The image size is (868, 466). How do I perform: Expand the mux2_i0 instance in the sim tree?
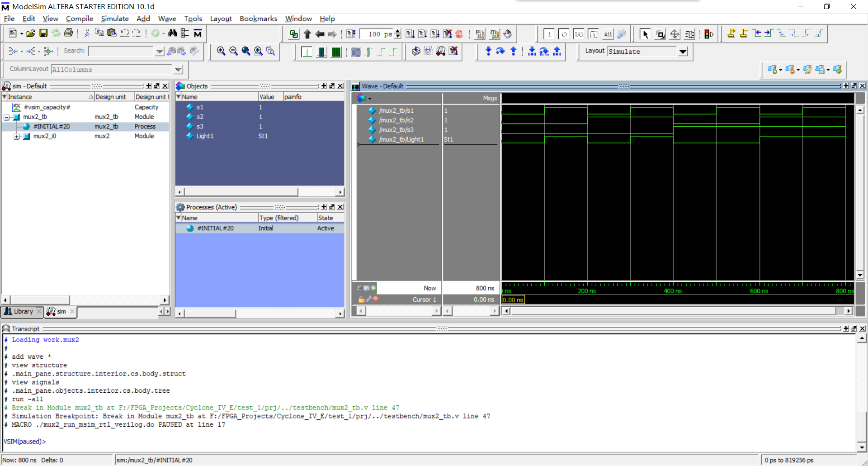coord(17,136)
